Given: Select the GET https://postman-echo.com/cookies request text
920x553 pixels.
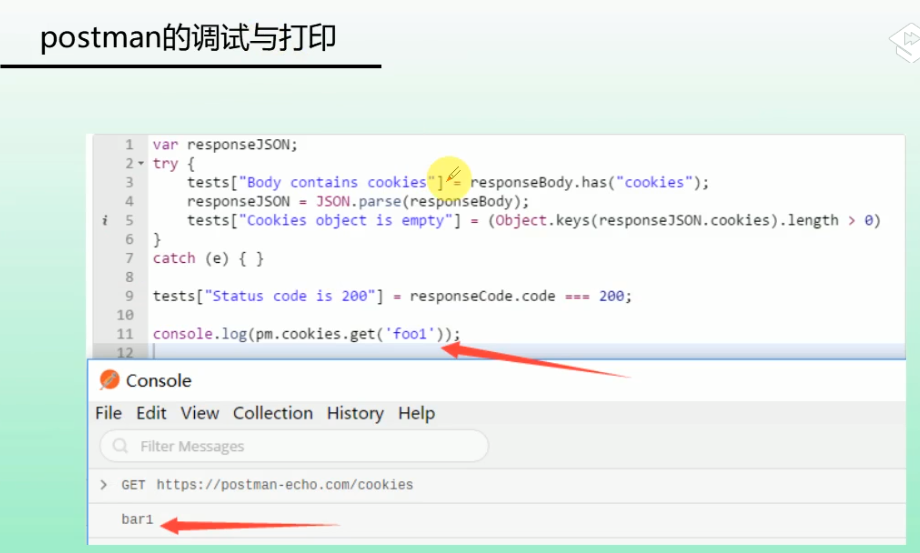Looking at the screenshot, I should coord(267,485).
